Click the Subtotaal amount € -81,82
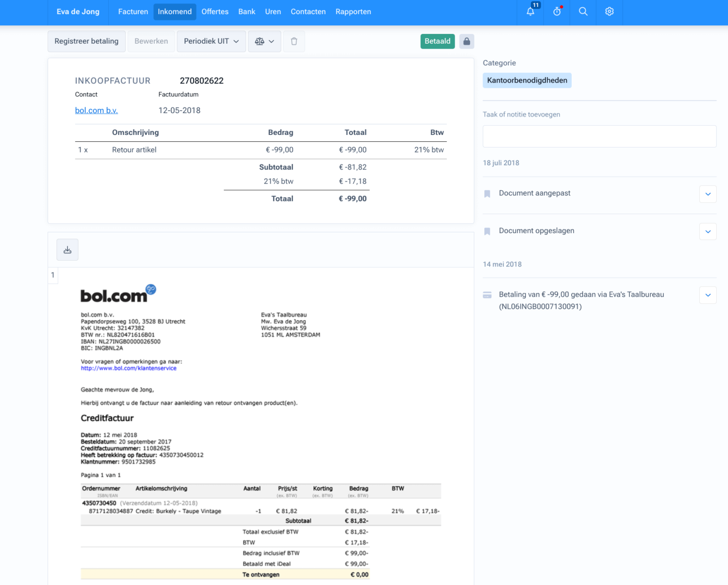 [x=353, y=167]
